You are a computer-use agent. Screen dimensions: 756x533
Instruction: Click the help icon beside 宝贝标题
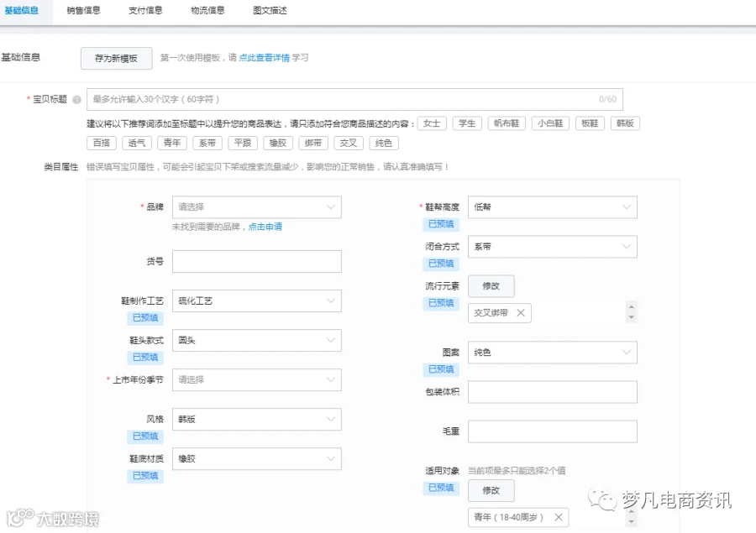76,100
